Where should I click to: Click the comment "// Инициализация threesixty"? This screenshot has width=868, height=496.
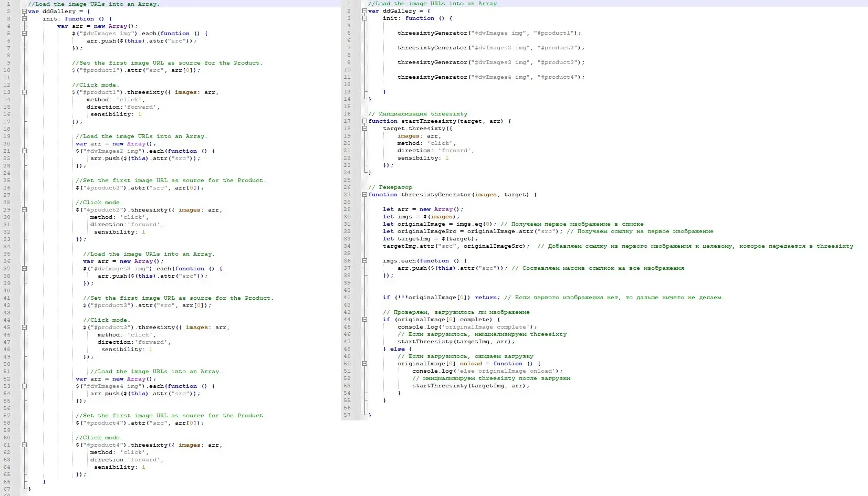(x=417, y=114)
